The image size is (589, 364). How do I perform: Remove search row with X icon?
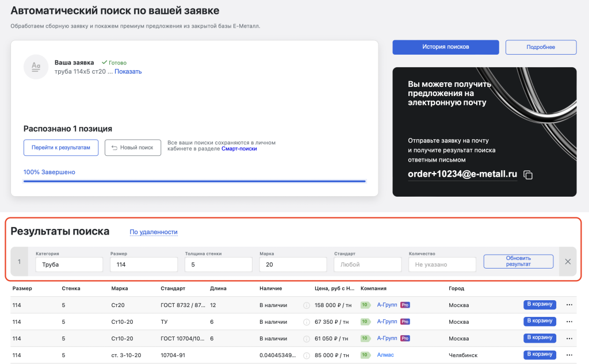point(568,262)
